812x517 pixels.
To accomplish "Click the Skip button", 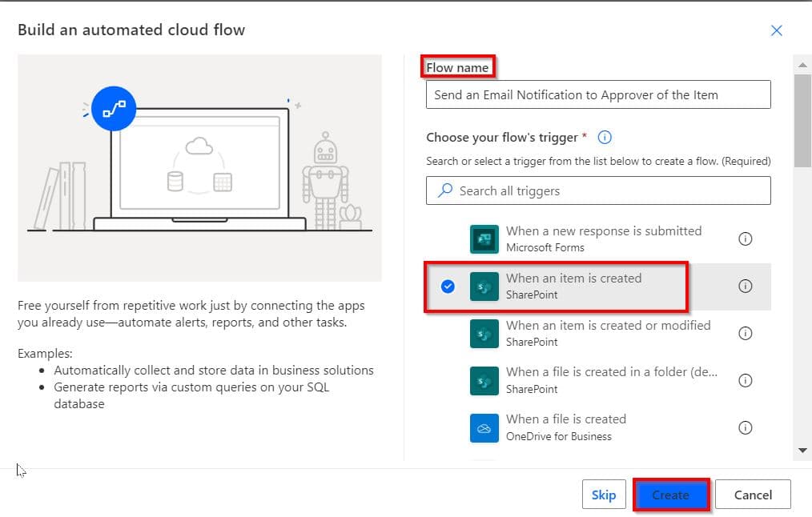I will [x=604, y=495].
